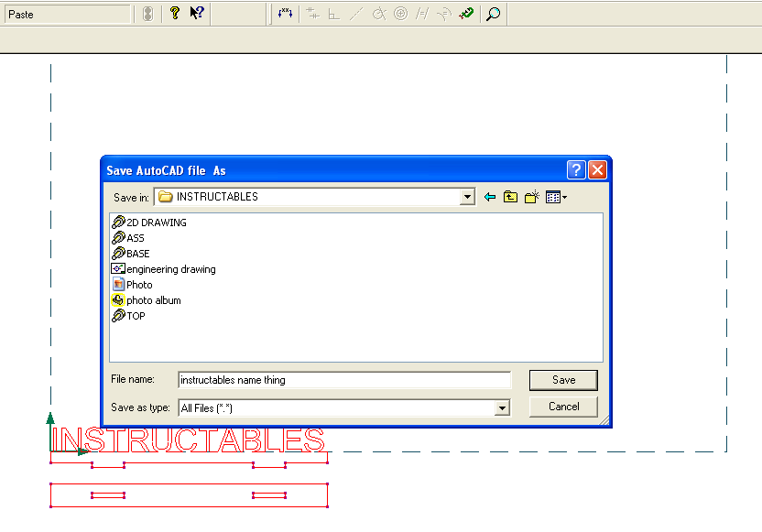Select the 2D DRAWING file
This screenshot has height=532, width=762.
149,223
